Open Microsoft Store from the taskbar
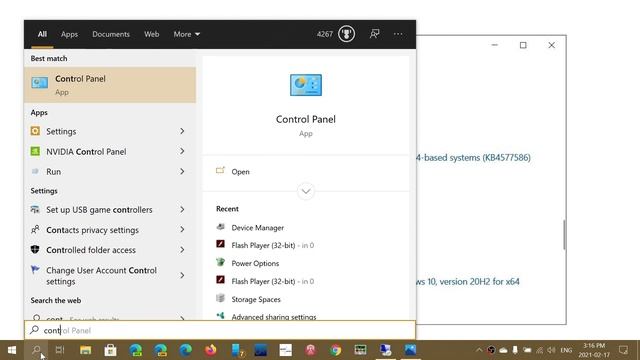Image resolution: width=640 pixels, height=360 pixels. click(x=110, y=350)
